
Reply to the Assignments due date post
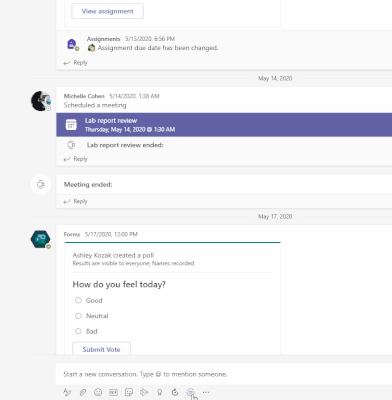point(76,63)
